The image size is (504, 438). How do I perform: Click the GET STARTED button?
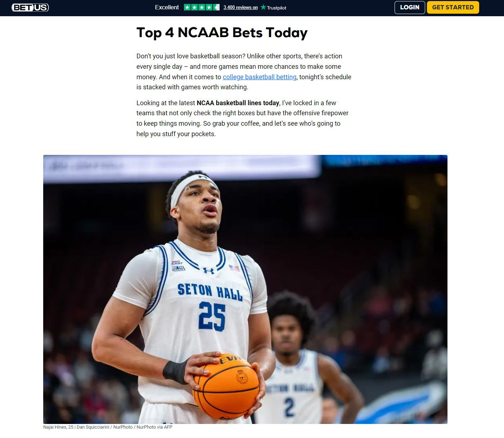tap(453, 7)
